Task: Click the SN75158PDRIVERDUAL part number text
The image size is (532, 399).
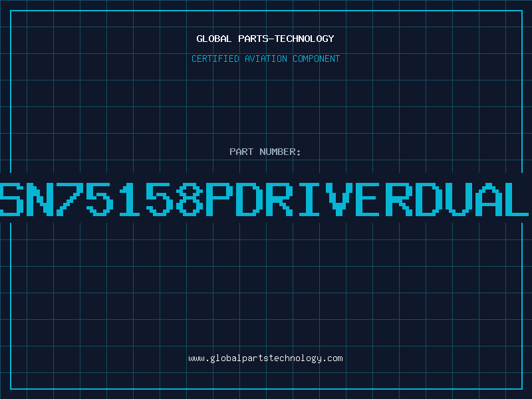Action: coord(264,199)
